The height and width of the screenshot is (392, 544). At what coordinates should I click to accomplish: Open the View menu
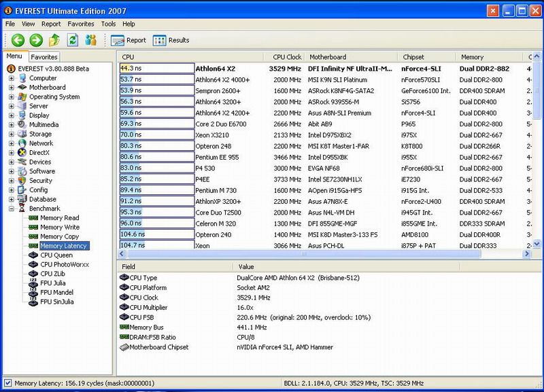click(28, 24)
